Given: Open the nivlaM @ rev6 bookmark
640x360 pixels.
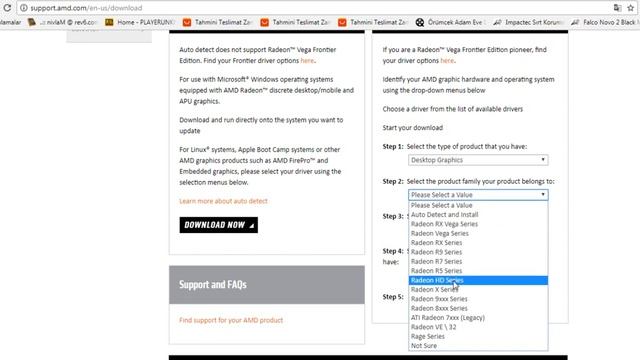Looking at the screenshot, I should pyautogui.click(x=62, y=22).
